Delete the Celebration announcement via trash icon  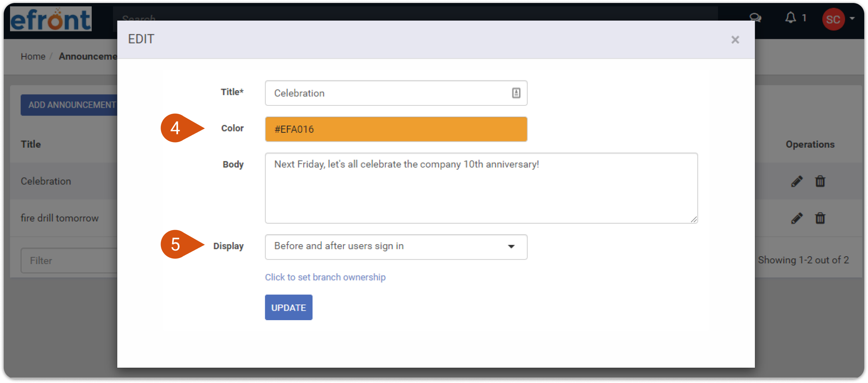(820, 181)
